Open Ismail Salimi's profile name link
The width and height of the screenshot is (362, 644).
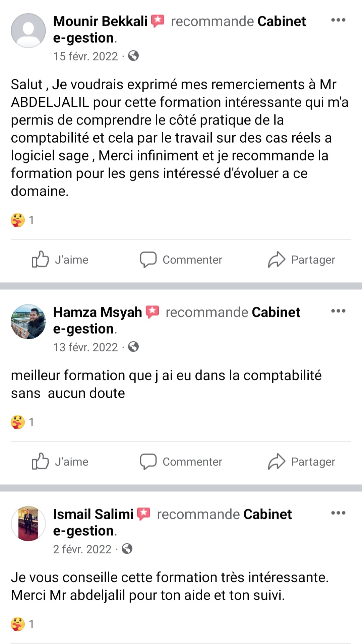point(93,514)
